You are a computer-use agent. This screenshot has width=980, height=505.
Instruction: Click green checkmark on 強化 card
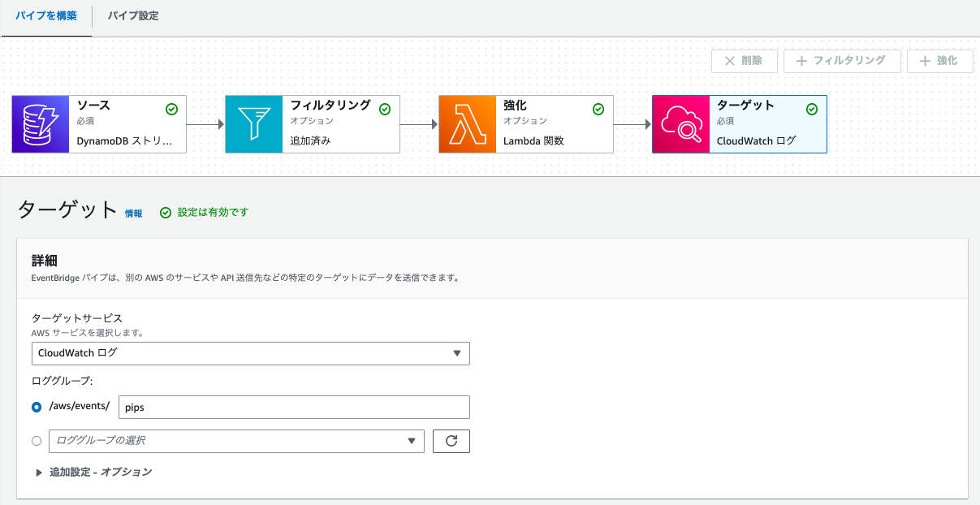point(598,109)
